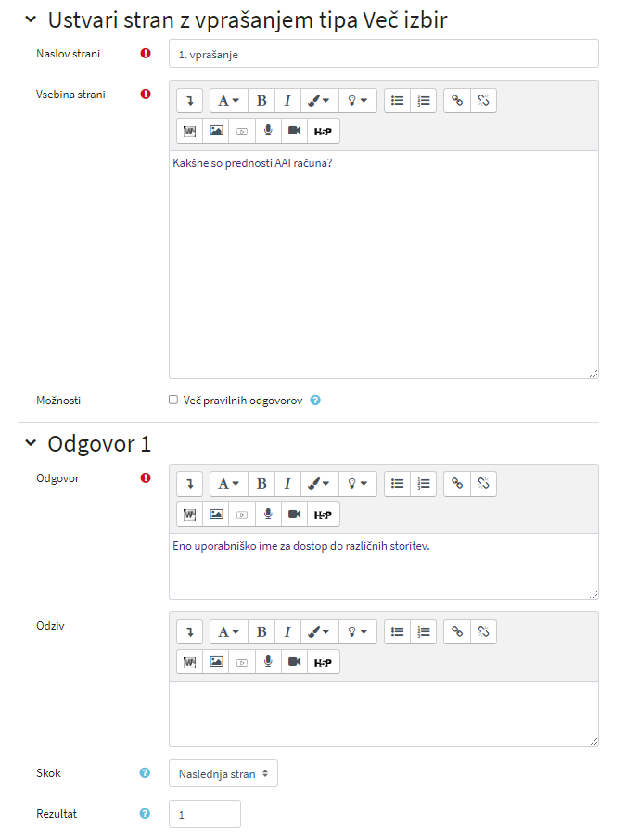This screenshot has height=840, width=625.
Task: Insert unordered list in Vsebina strani editor
Action: (x=397, y=101)
